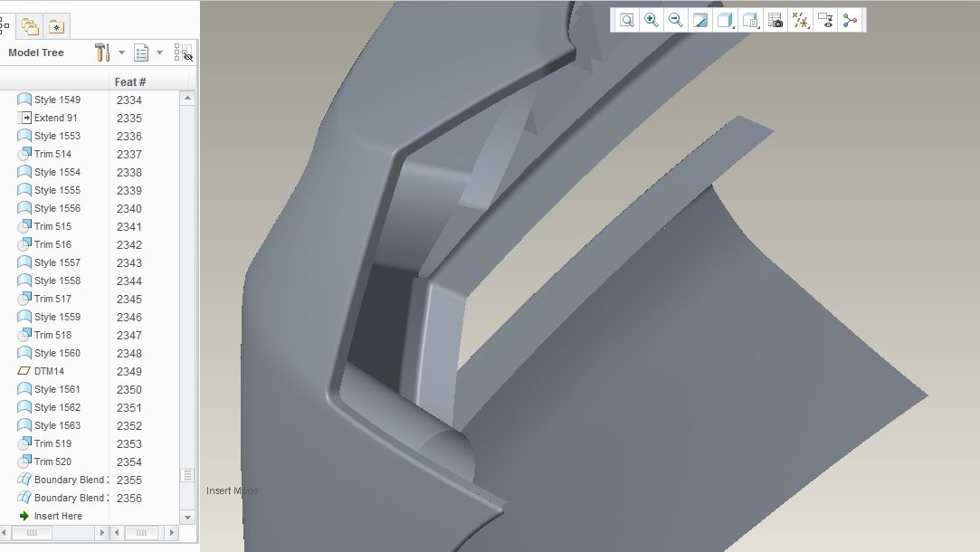The width and height of the screenshot is (980, 552).
Task: Click feature number 2345 cell
Action: (128, 299)
